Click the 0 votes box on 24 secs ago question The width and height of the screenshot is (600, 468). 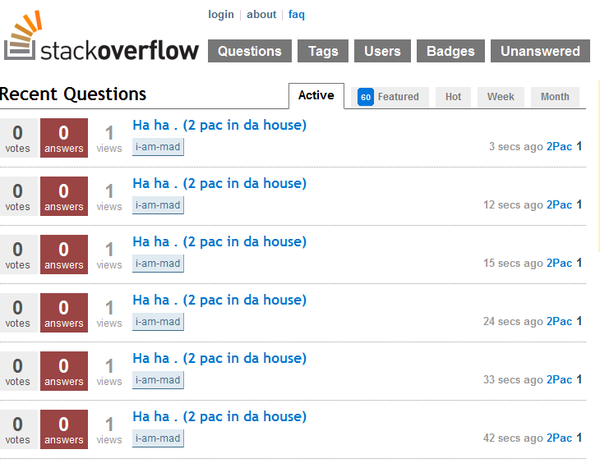(x=18, y=313)
